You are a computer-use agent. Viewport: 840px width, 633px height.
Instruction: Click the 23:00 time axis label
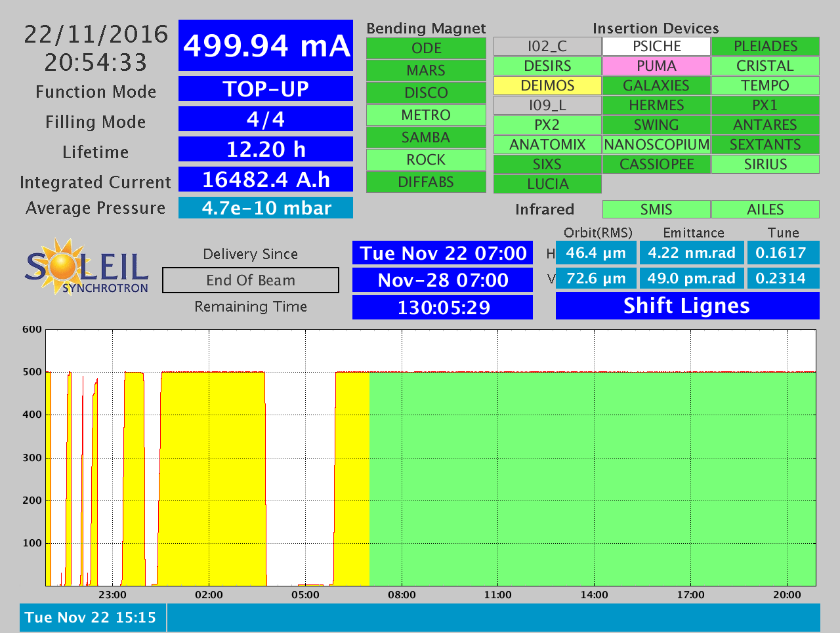pos(112,595)
